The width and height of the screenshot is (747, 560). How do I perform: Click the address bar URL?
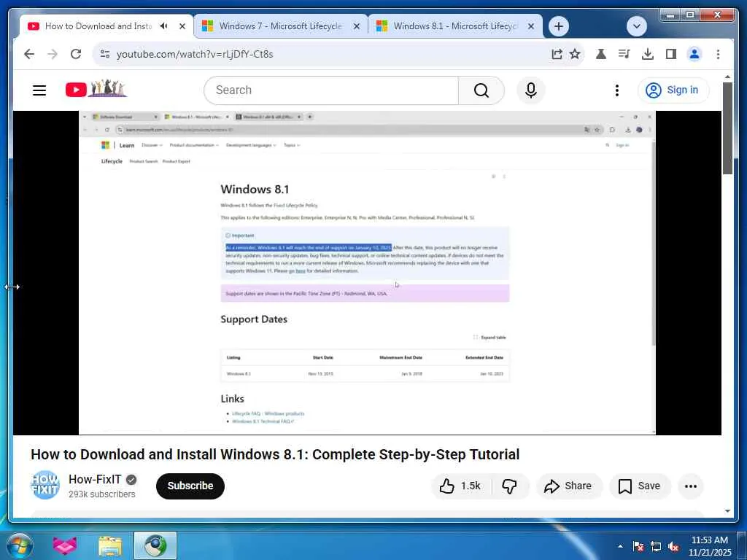coord(195,54)
